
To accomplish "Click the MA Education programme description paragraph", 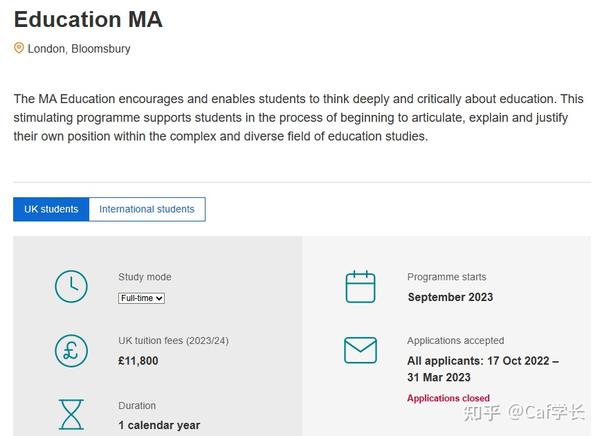I will pos(298,118).
